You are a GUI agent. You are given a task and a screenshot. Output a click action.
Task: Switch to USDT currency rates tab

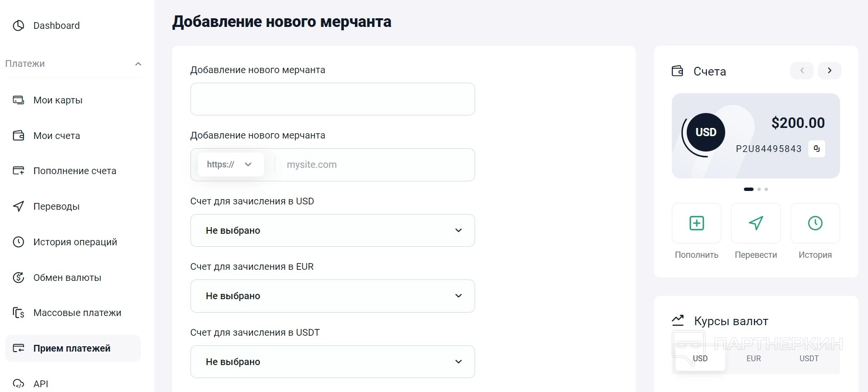[809, 359]
